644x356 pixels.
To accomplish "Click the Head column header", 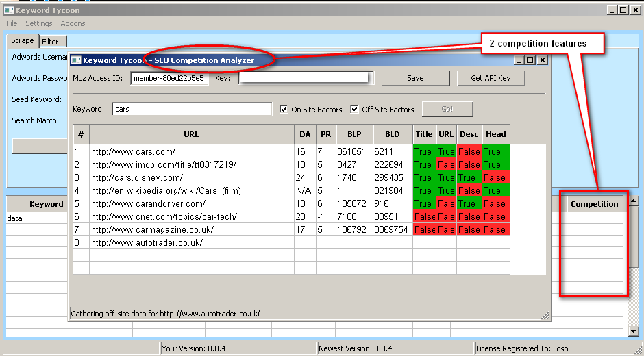I will point(496,134).
